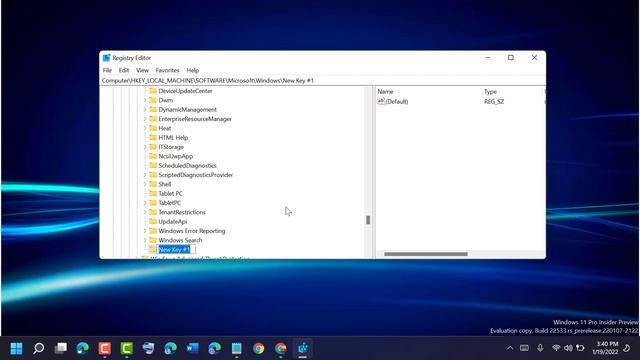The height and width of the screenshot is (360, 640).
Task: Expand the TabletPC key
Action: (144, 202)
